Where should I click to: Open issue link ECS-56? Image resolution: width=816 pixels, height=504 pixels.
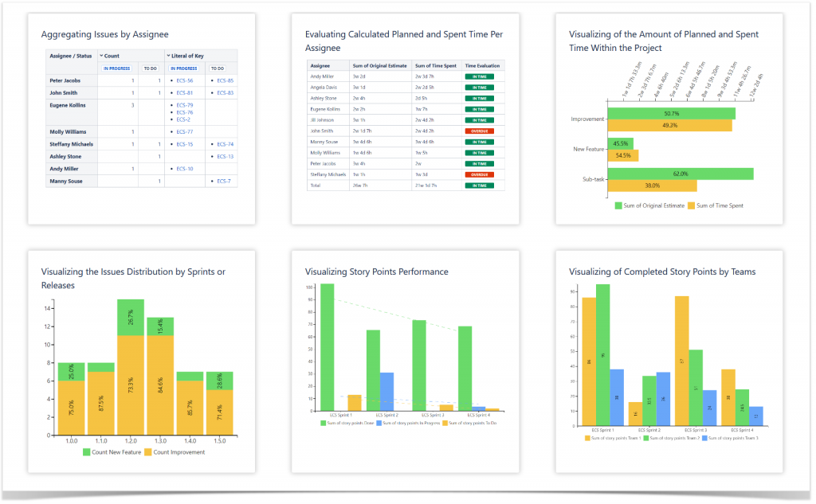coord(185,80)
